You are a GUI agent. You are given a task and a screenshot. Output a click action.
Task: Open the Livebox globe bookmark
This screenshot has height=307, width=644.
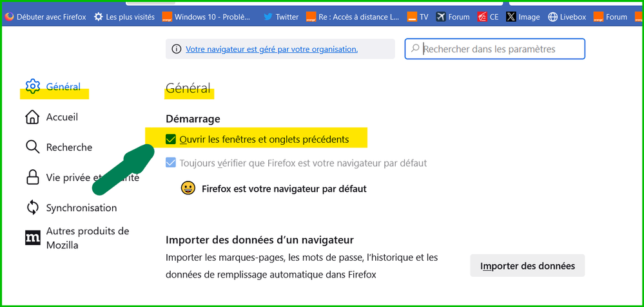(552, 17)
